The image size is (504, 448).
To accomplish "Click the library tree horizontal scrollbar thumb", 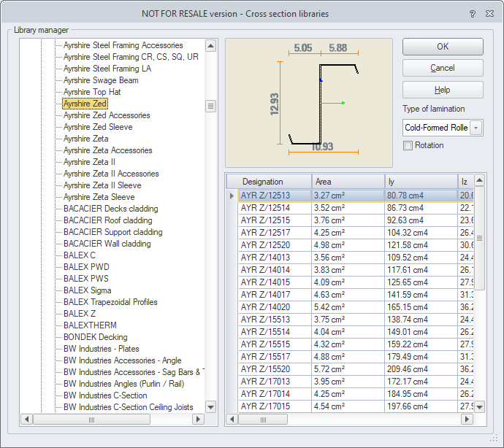I will point(91,420).
